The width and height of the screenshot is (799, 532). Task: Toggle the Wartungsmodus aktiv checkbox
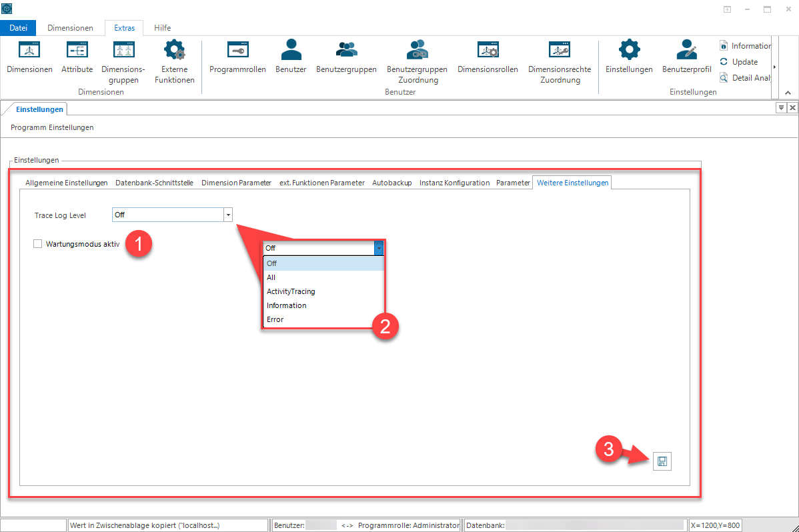click(38, 244)
